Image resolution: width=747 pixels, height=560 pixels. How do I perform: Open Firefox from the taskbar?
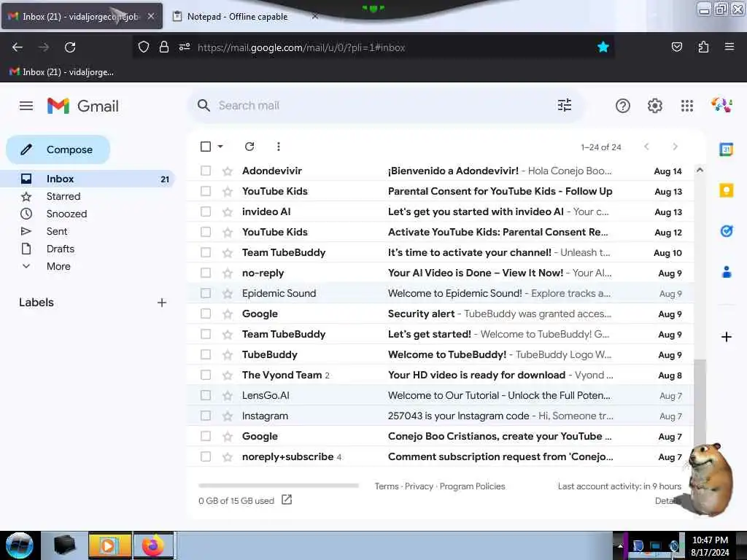tap(153, 545)
